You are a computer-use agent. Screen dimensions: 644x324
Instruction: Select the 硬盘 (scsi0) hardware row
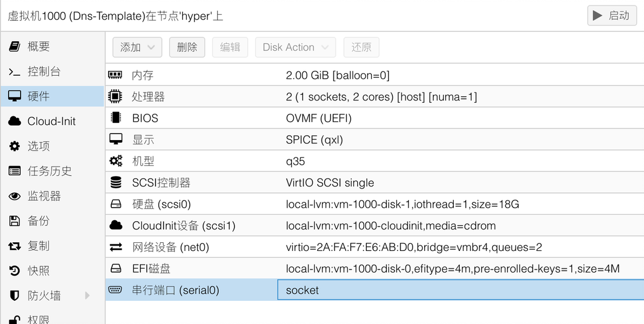click(x=374, y=204)
